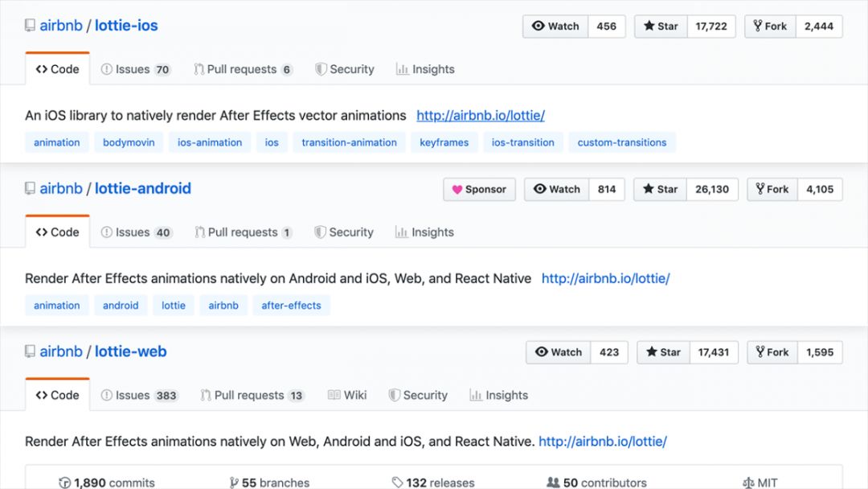Open lottie-ios forks count 2,444

pos(819,26)
